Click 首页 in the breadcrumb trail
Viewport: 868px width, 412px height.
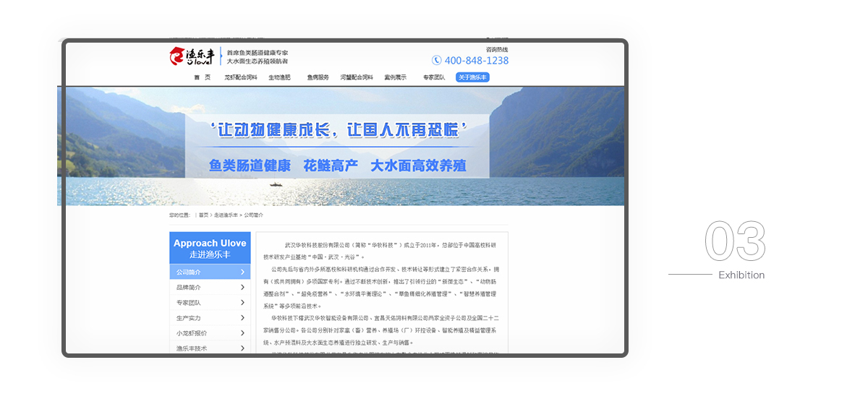(203, 215)
